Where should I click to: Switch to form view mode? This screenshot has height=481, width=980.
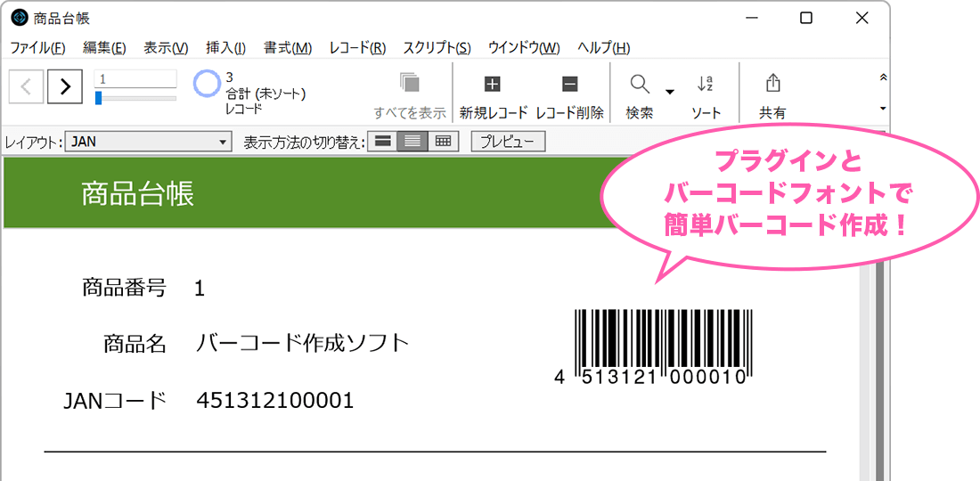(x=382, y=142)
